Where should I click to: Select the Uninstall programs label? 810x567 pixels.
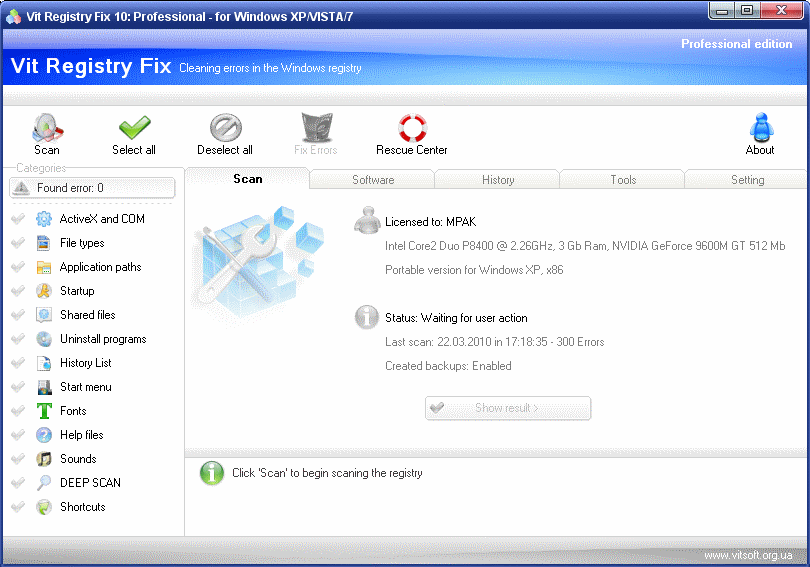point(103,339)
